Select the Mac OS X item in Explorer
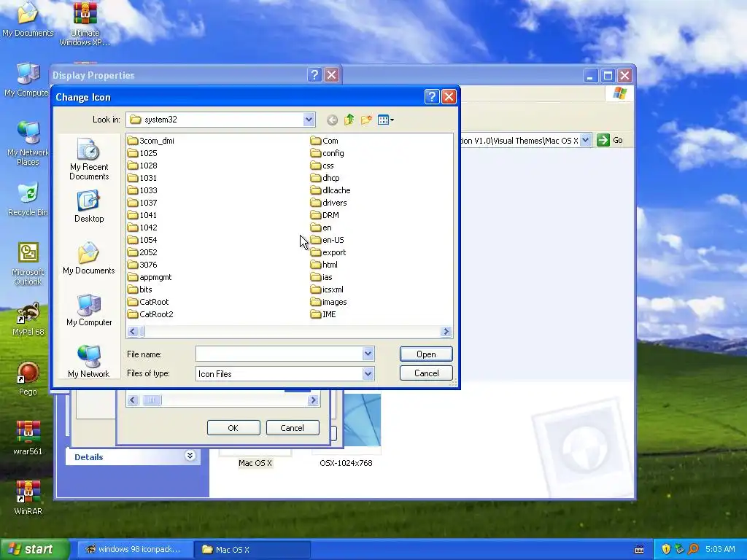Image resolution: width=747 pixels, height=560 pixels. point(255,462)
